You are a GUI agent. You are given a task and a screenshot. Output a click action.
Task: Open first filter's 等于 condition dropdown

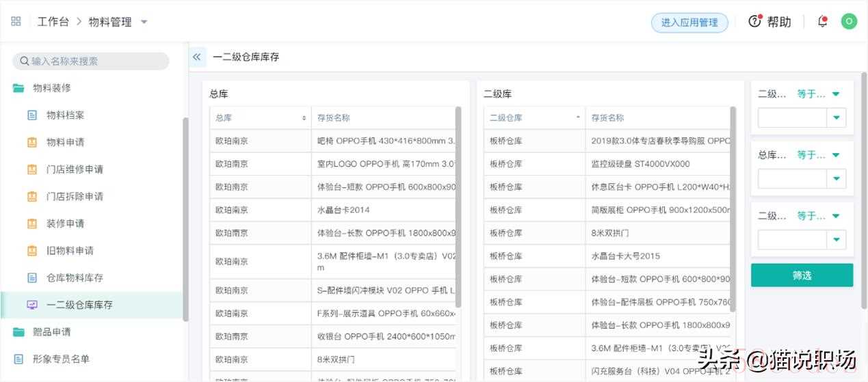tap(819, 94)
